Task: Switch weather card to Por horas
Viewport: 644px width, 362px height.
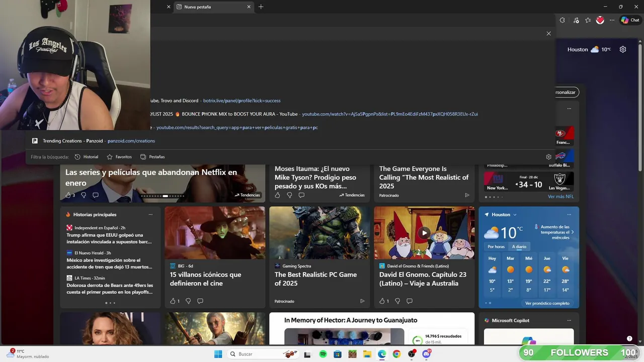Action: (496, 246)
